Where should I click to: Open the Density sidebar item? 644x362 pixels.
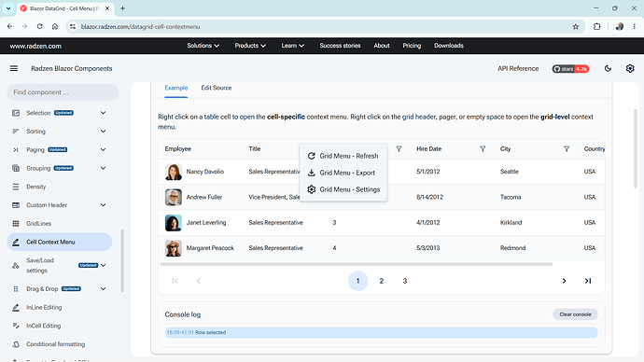click(x=60, y=187)
